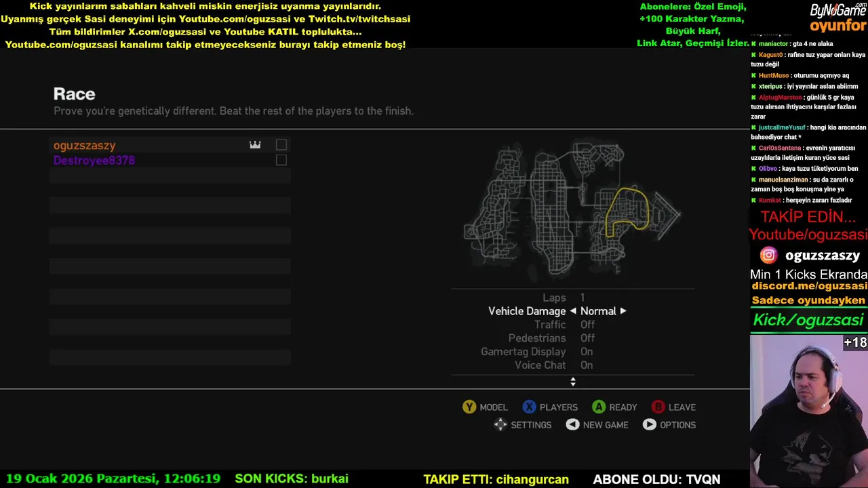868x488 pixels.
Task: Click the Pedestrians Off value
Action: (x=588, y=338)
